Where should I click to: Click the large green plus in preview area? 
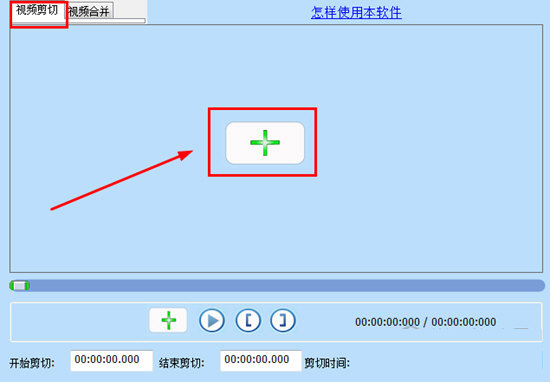(265, 143)
